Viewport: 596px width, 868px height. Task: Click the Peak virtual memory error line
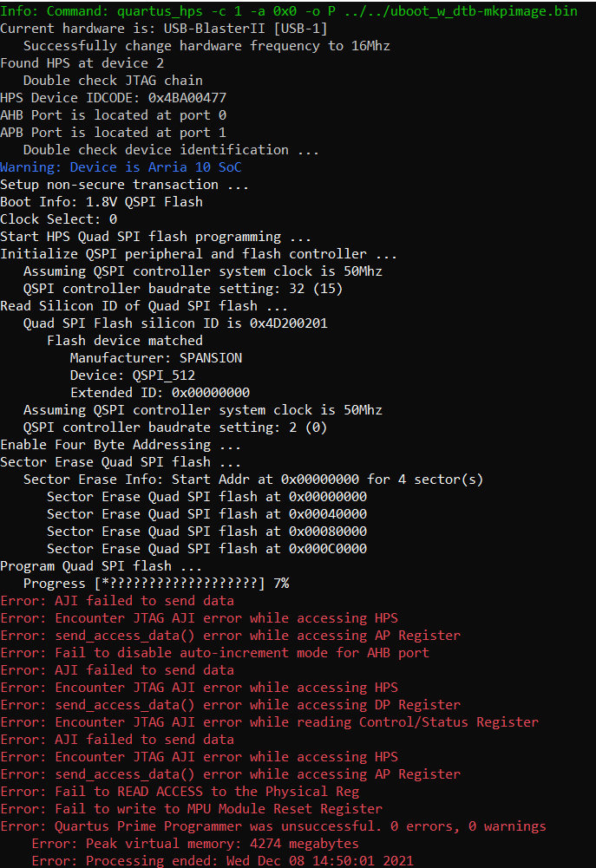(x=195, y=844)
